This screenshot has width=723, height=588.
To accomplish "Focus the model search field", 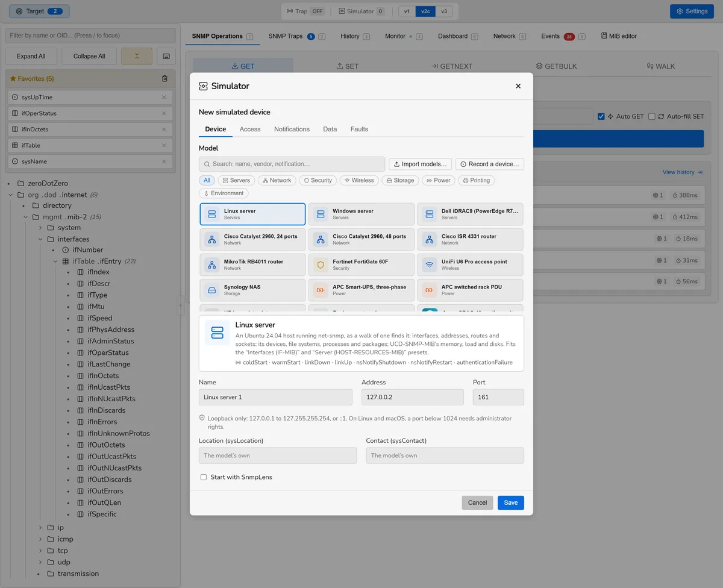I will [x=292, y=164].
